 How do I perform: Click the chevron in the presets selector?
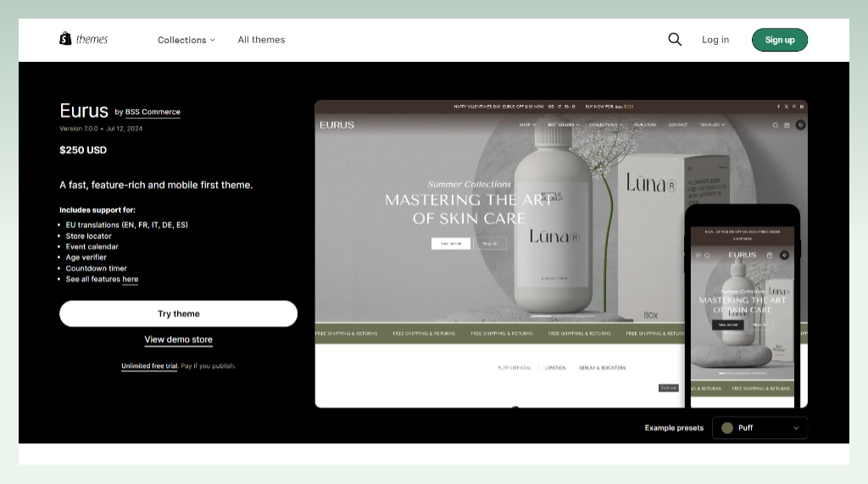point(796,428)
